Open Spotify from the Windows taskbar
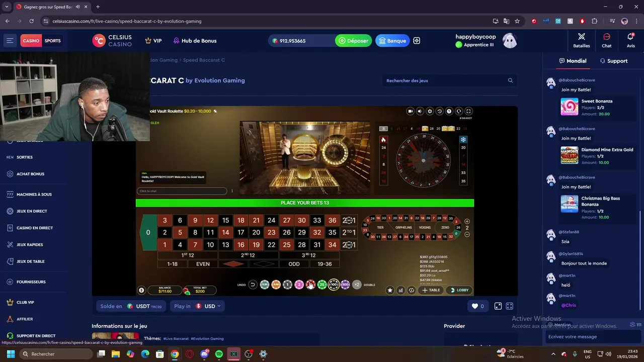Image resolution: width=644 pixels, height=362 pixels. click(x=219, y=354)
